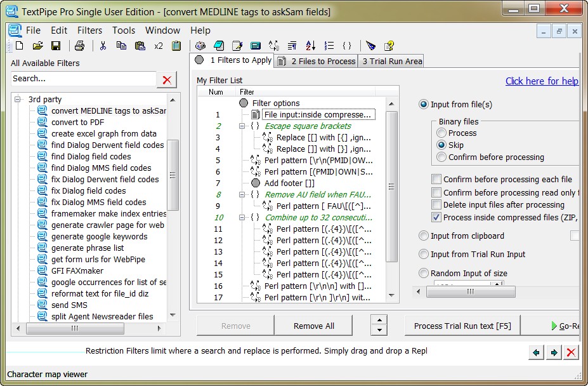588x386 pixels.
Task: Click the 'Remove All' button
Action: [x=313, y=326]
